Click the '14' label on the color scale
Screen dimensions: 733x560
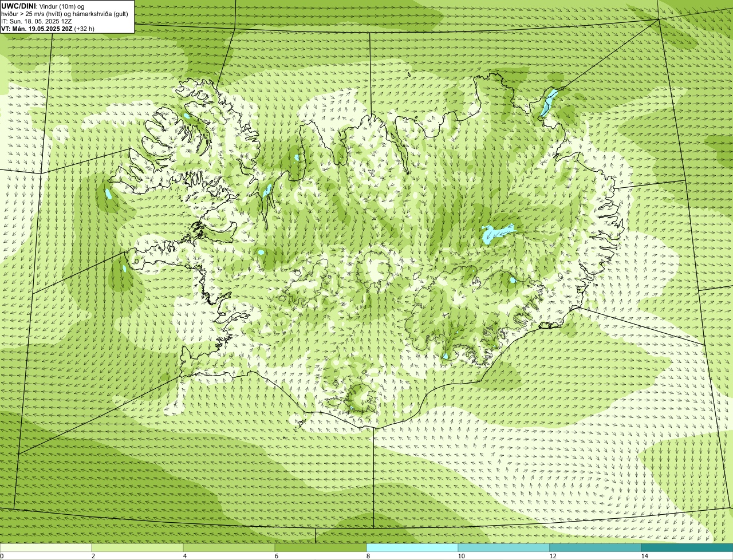644,556
